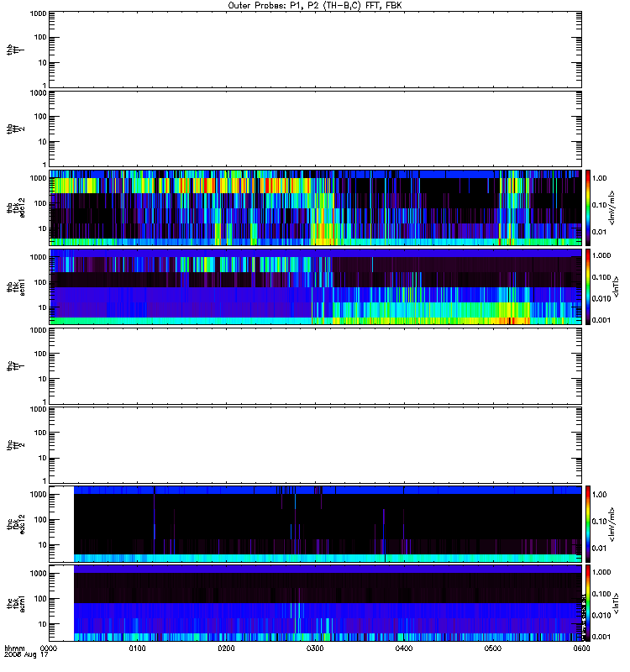Click the "0.01" value on thb edc12 colorbar
This screenshot has width=630, height=672.
pos(599,232)
